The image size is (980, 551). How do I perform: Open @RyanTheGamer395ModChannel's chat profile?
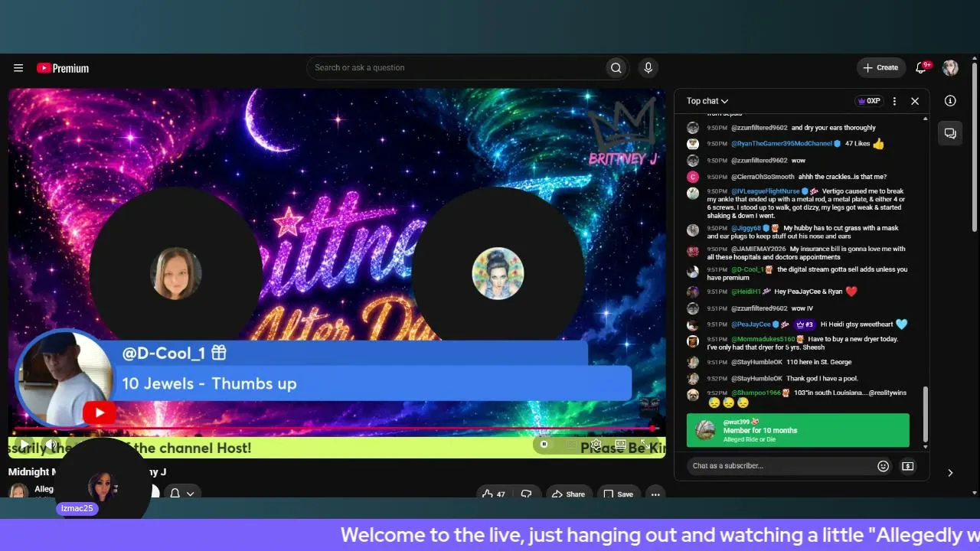(781, 144)
